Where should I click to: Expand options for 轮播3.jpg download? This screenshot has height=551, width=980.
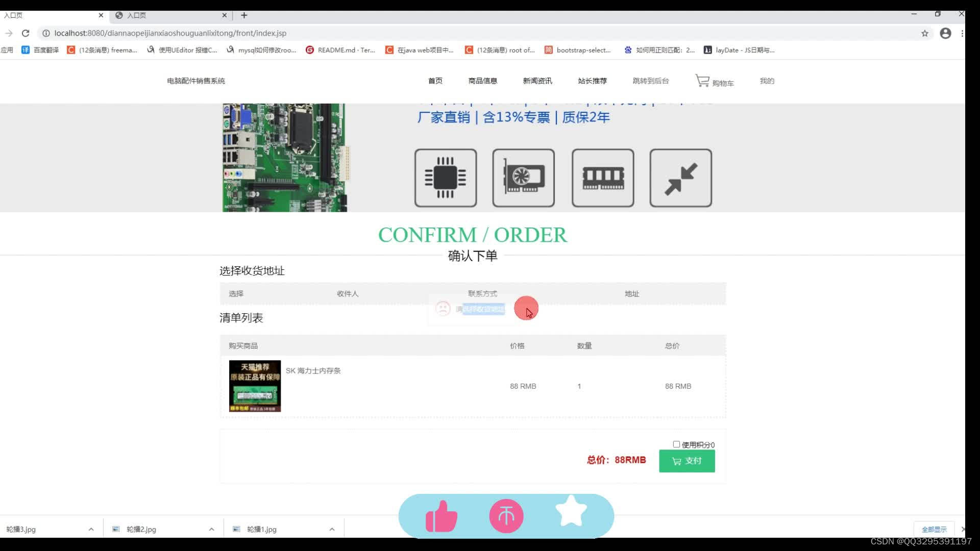click(x=91, y=529)
